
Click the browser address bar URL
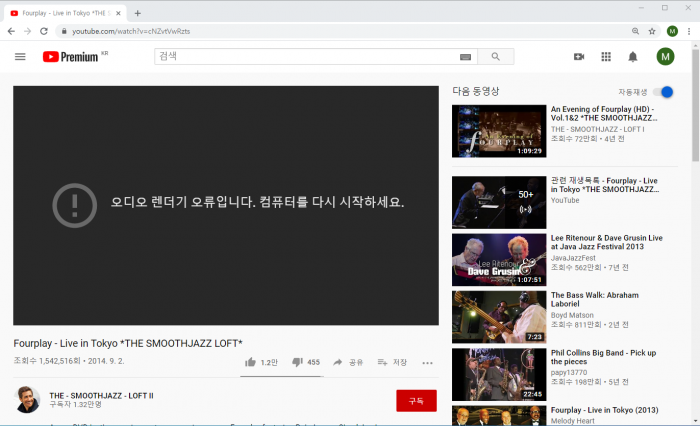coord(131,31)
